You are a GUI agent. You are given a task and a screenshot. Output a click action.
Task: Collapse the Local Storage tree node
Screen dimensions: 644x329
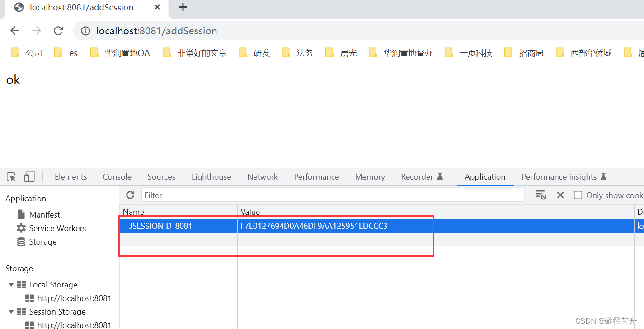pos(11,285)
